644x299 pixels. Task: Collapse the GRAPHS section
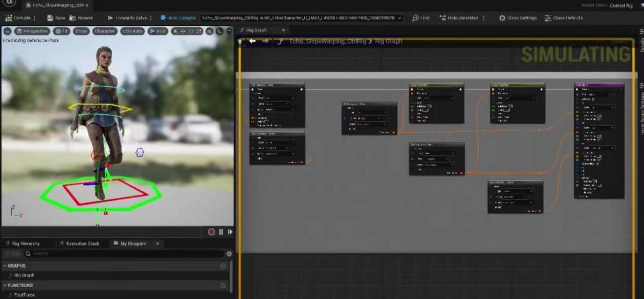pyautogui.click(x=5, y=266)
